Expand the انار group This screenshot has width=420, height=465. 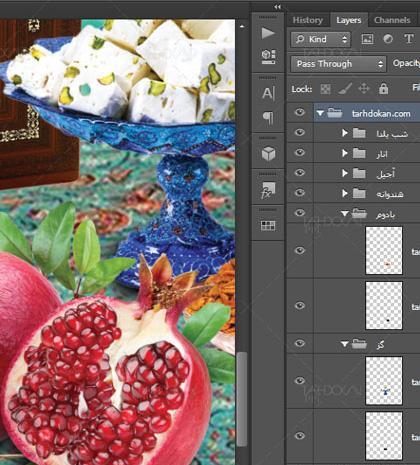tap(345, 153)
